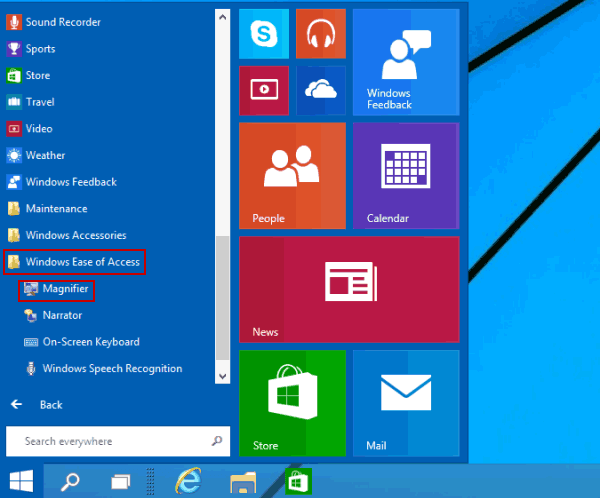Screen dimensions: 600x498
Task: Open Task View on the taskbar
Action: [121, 482]
